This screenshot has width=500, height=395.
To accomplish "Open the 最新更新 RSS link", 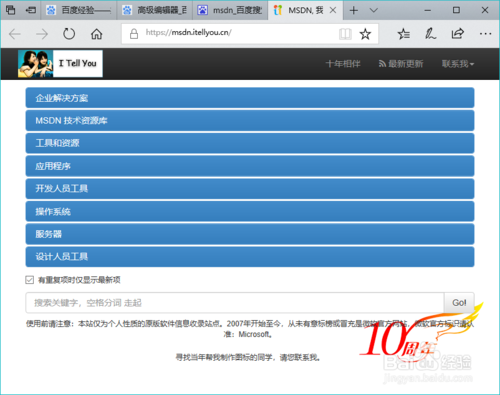I will click(401, 64).
